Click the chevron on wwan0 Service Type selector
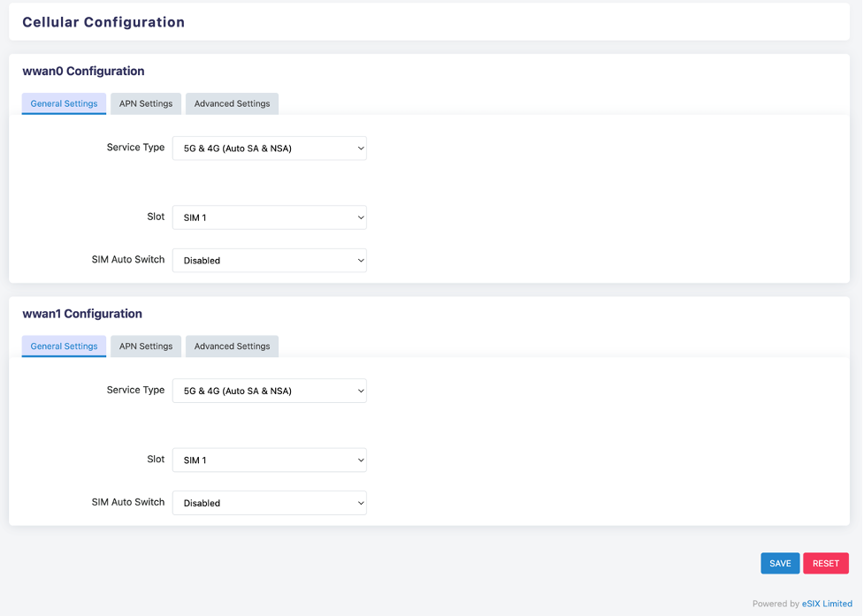Viewport: 864px width, 616px height. click(x=358, y=148)
